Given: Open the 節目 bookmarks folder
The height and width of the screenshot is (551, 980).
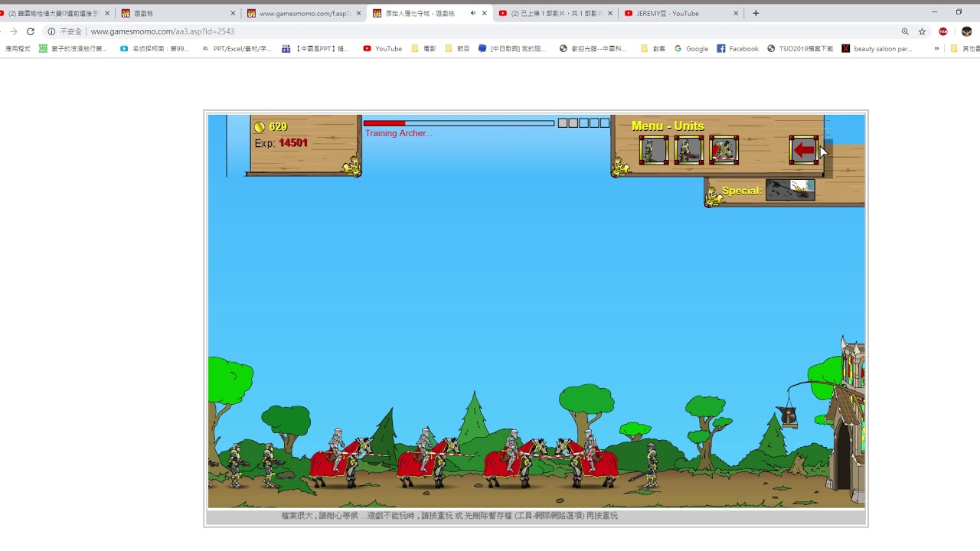Looking at the screenshot, I should (457, 48).
